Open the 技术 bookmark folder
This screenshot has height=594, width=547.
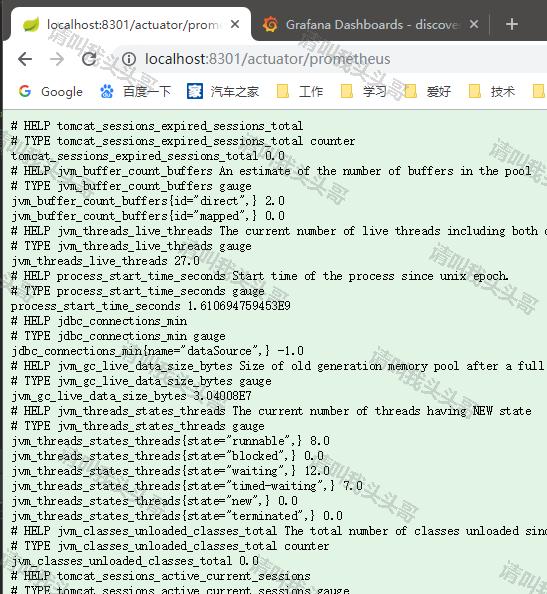pyautogui.click(x=492, y=91)
